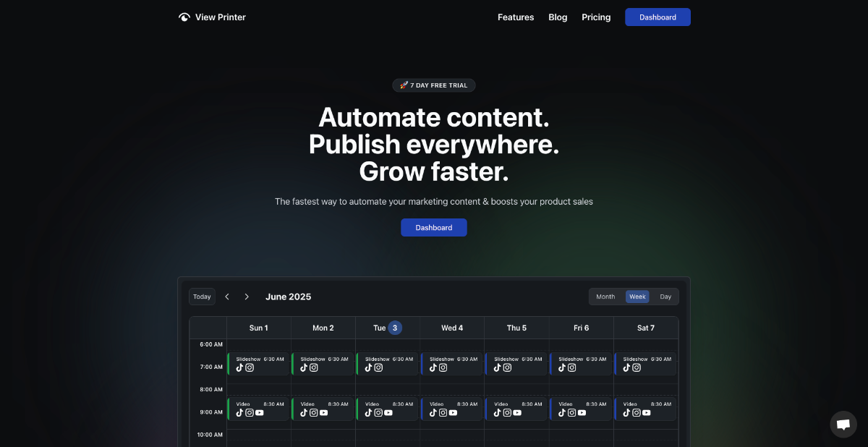Click TikTok icon in Thursday Slideshow event
Image resolution: width=868 pixels, height=447 pixels.
(498, 367)
